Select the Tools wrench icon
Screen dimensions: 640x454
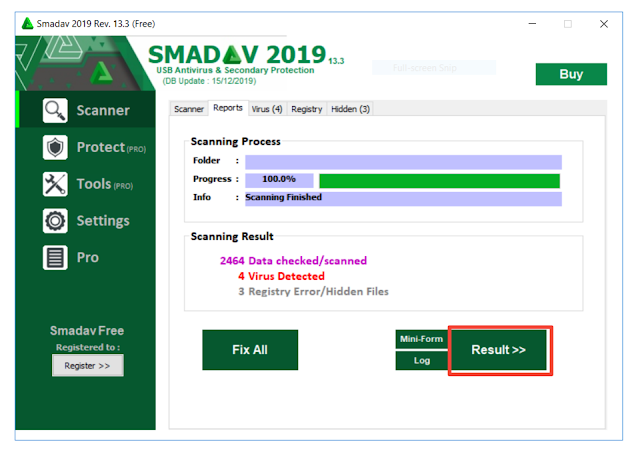click(55, 184)
